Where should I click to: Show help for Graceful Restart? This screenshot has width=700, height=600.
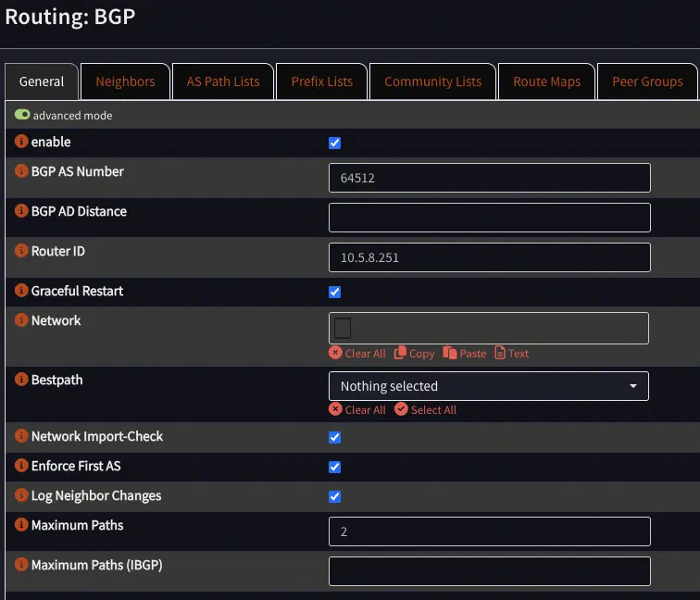21,290
